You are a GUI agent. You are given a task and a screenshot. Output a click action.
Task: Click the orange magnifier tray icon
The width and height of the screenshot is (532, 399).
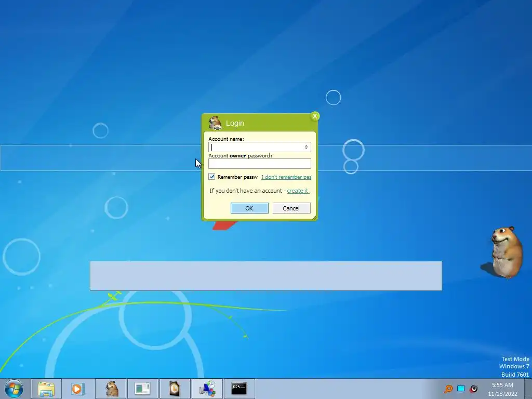pyautogui.click(x=448, y=389)
